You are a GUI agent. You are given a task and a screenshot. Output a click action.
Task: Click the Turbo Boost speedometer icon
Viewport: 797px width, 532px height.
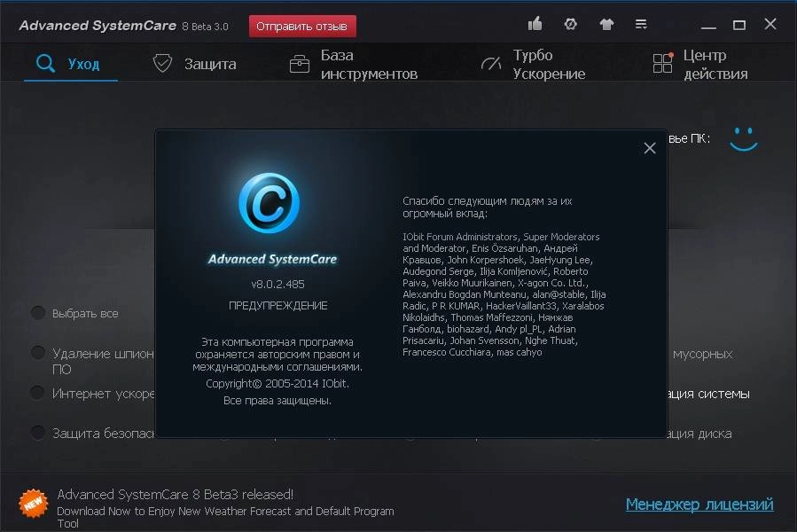[491, 64]
